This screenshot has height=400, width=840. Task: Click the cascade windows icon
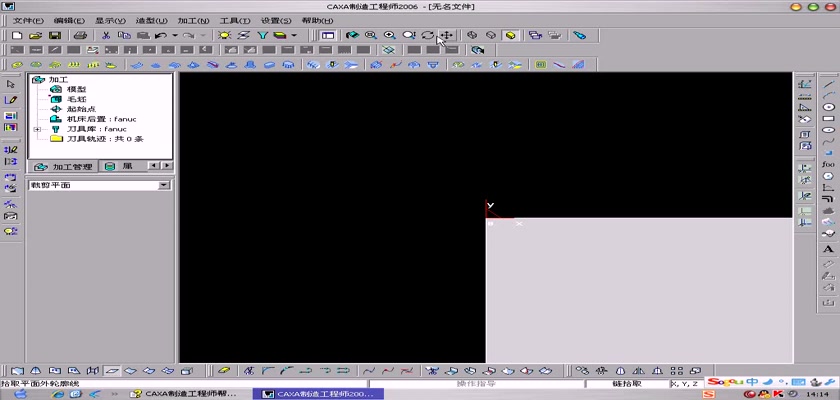535,35
